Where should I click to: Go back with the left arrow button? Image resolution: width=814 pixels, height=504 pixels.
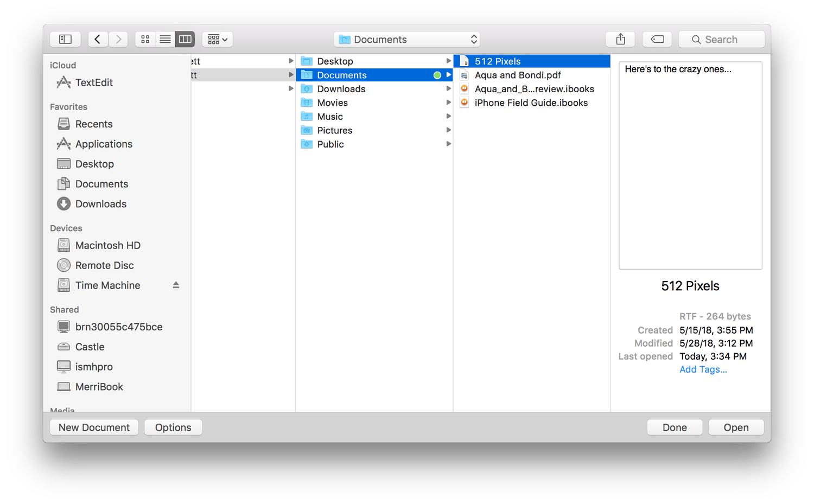[98, 39]
